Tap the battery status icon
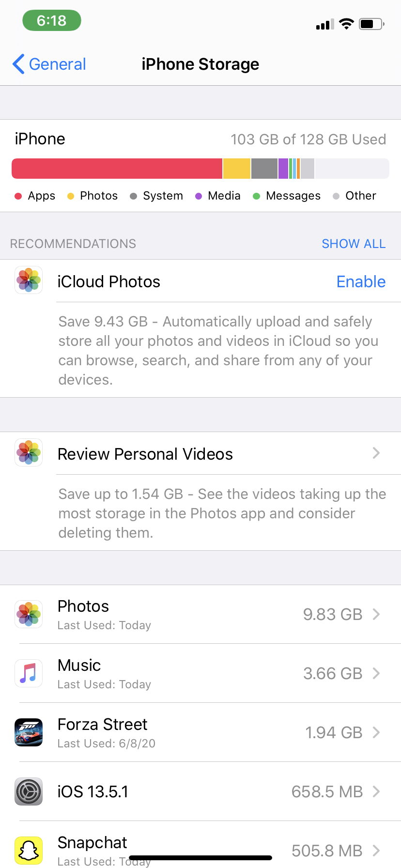Viewport: 401px width, 868px height. point(371,24)
